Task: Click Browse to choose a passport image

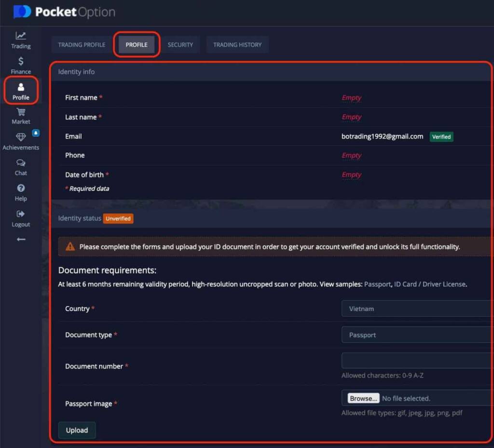Action: [363, 398]
